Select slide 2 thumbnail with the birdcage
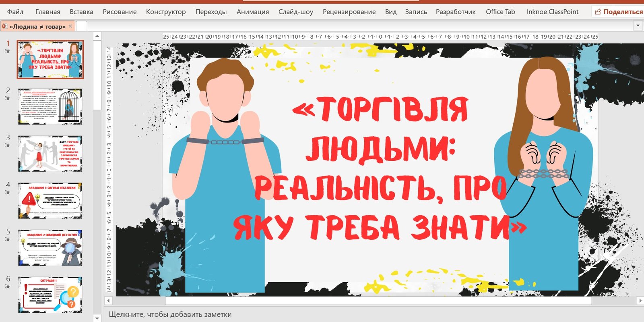644x322 pixels. click(50, 106)
